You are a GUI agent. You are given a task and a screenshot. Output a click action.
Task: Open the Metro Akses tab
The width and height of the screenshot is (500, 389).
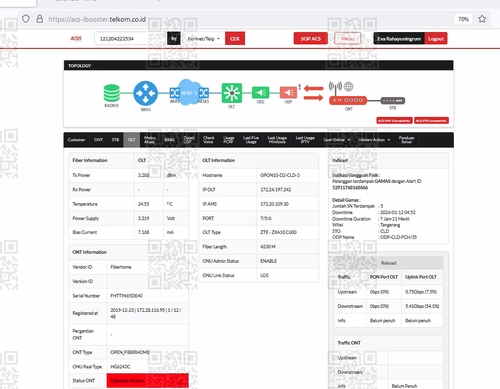[x=150, y=140]
